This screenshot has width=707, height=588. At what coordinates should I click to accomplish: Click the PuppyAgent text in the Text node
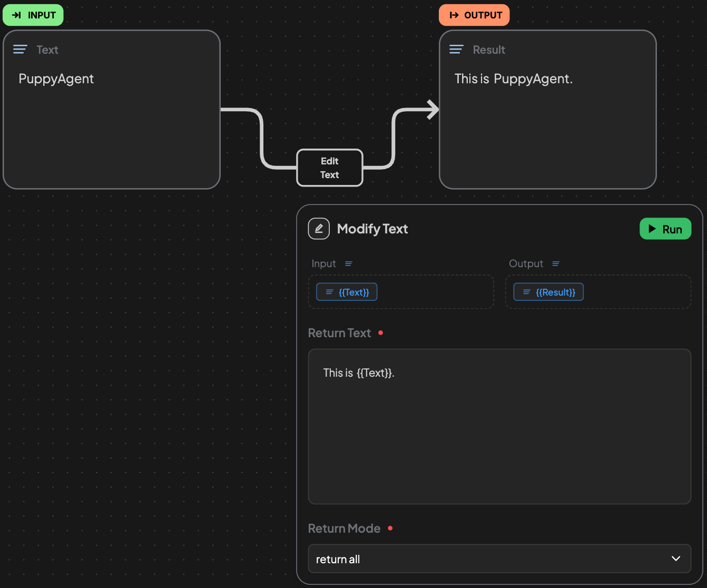point(56,79)
